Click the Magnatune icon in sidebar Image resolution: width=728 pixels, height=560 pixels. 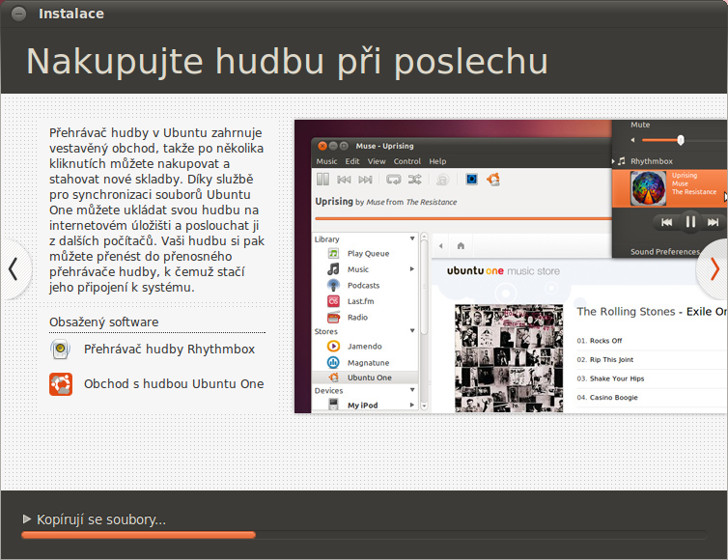click(333, 363)
